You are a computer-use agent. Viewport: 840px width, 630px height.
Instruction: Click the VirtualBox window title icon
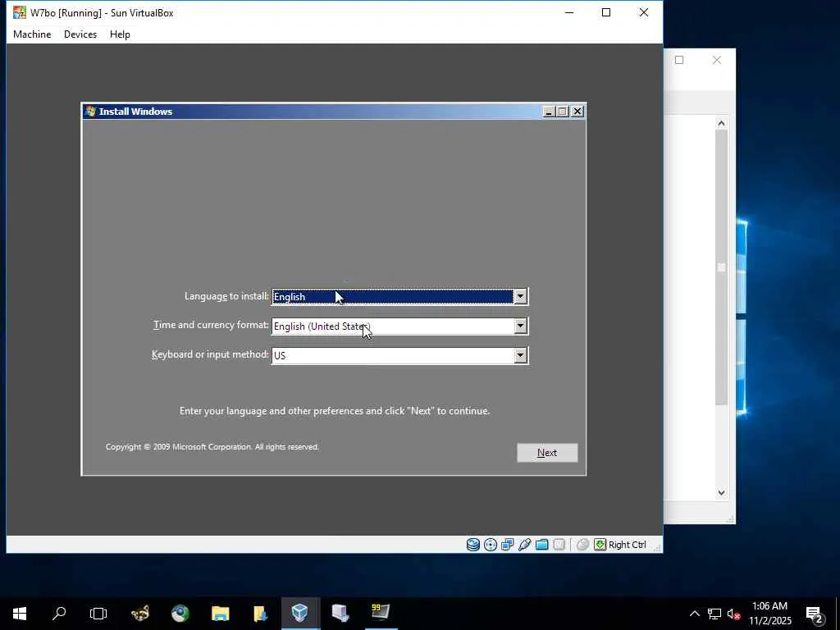[20, 12]
